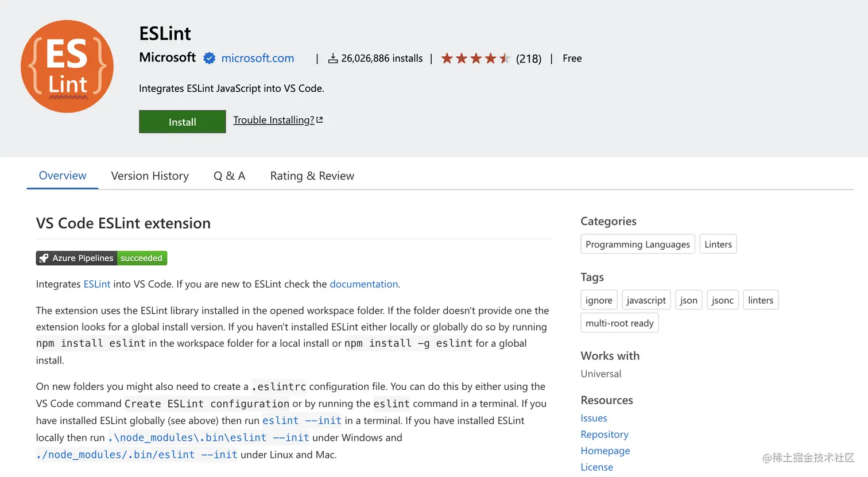Image resolution: width=868 pixels, height=477 pixels.
Task: Click the installs download icon
Action: [x=333, y=59]
